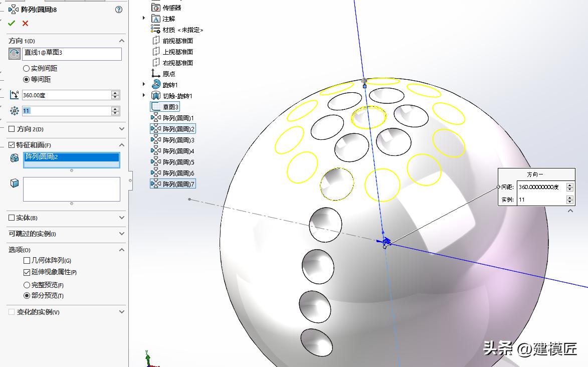Expand the 旋转1 tree node arrow

(144, 84)
